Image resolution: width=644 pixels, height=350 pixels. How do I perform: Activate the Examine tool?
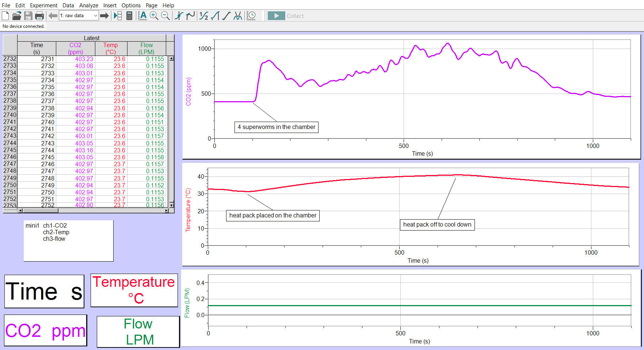(x=179, y=16)
